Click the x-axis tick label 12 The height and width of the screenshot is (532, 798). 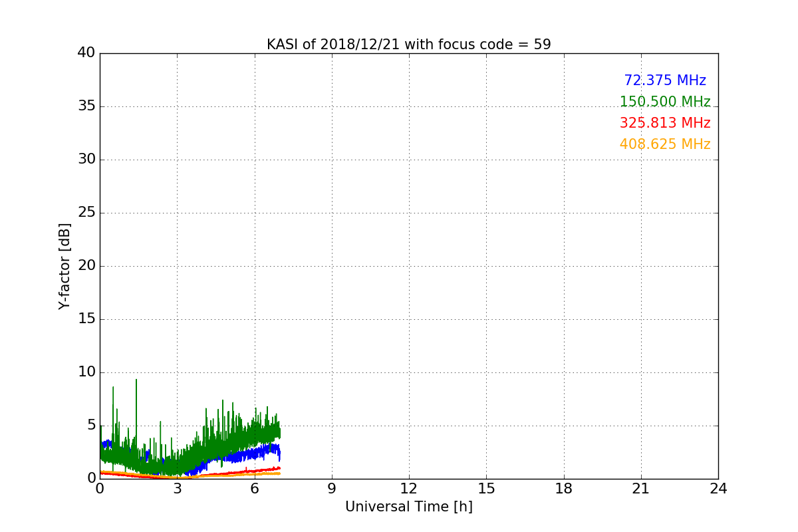coord(409,489)
